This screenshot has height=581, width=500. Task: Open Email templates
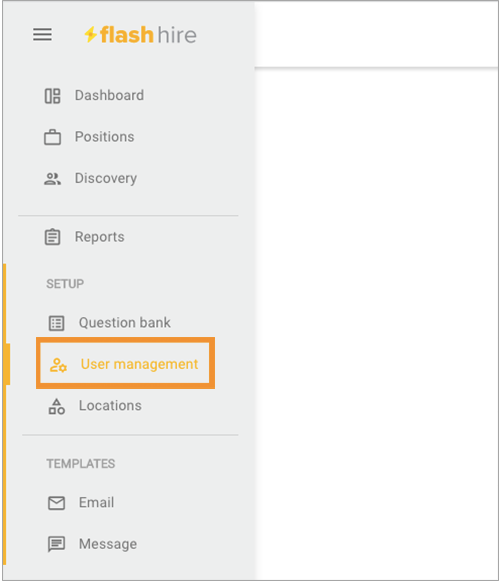(96, 502)
